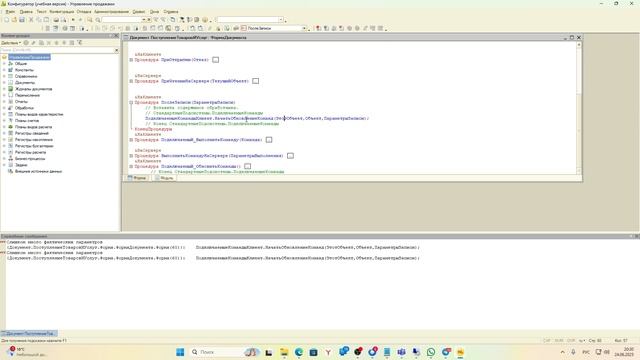Switch to the Модуль tab
Viewport: 640px width, 360px height.
coord(164,178)
